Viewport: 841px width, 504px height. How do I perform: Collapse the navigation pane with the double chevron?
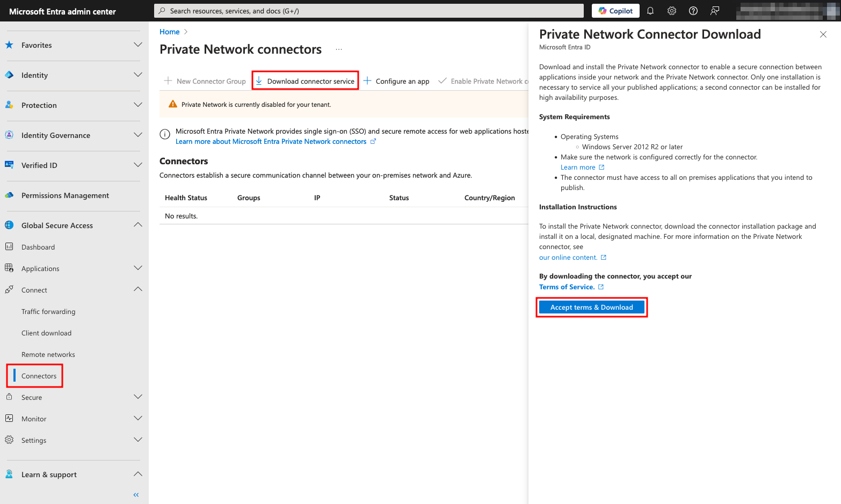(136, 494)
